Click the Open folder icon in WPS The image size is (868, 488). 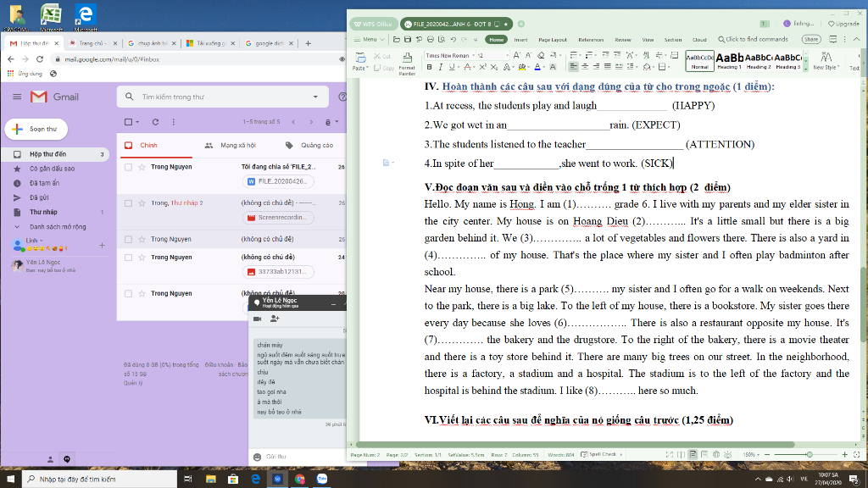pyautogui.click(x=397, y=39)
